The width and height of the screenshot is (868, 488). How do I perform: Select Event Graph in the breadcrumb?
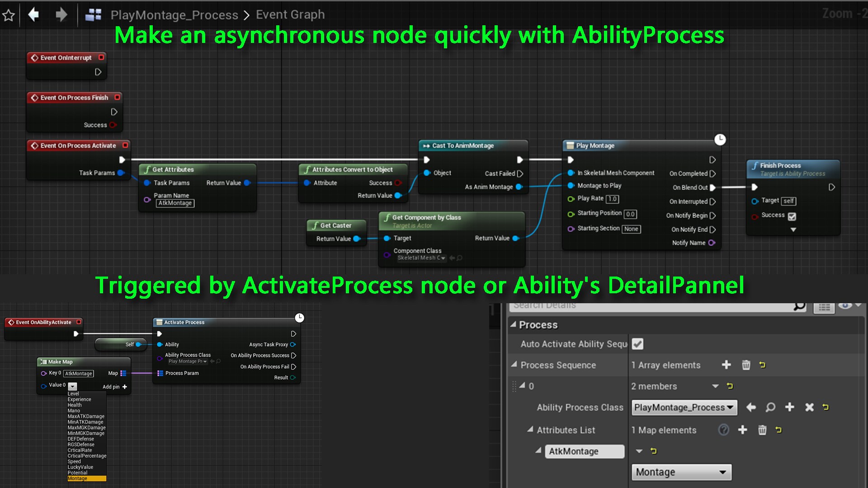click(x=290, y=14)
